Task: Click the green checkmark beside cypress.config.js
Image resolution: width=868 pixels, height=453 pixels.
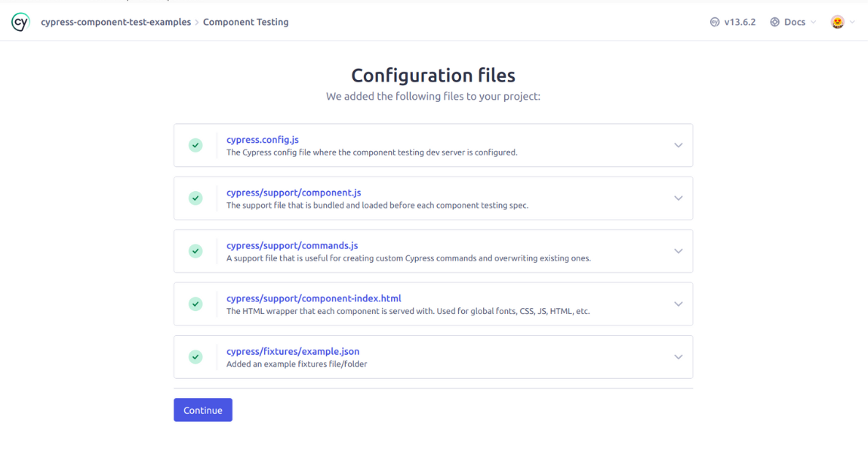Action: [195, 145]
